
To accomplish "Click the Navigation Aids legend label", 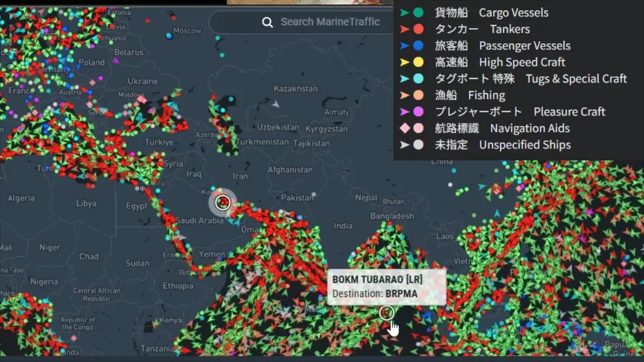I will [530, 128].
